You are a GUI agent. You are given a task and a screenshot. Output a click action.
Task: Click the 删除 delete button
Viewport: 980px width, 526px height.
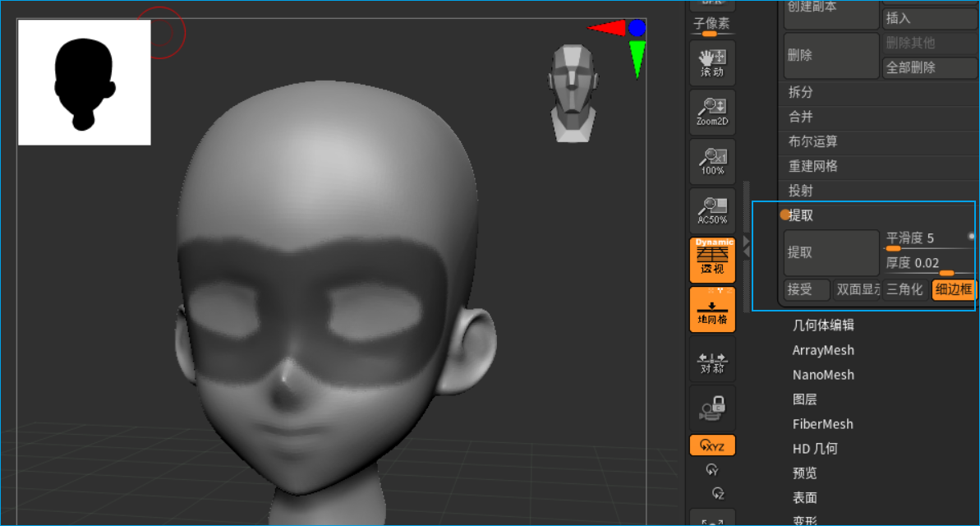[x=832, y=56]
